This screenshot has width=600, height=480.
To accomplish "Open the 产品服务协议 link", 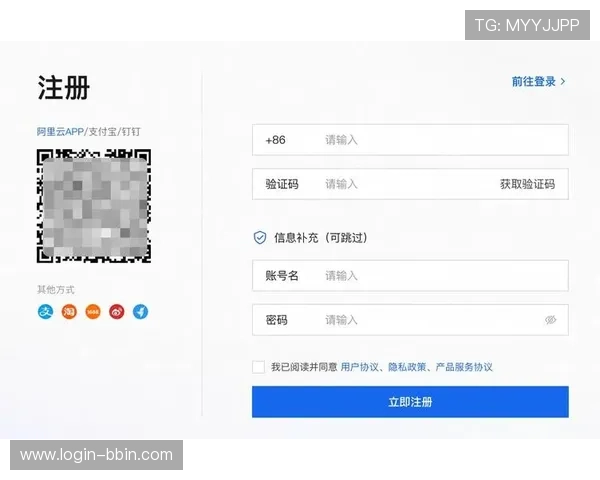I will coord(464,367).
